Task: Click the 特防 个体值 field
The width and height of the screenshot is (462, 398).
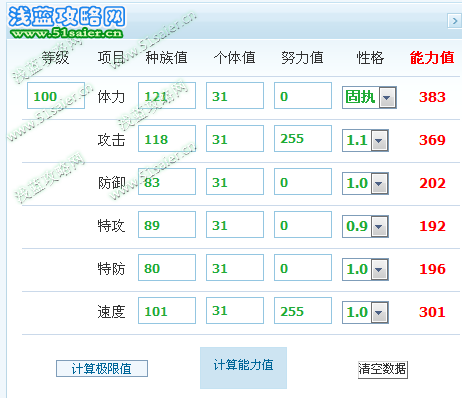Action: [x=235, y=268]
